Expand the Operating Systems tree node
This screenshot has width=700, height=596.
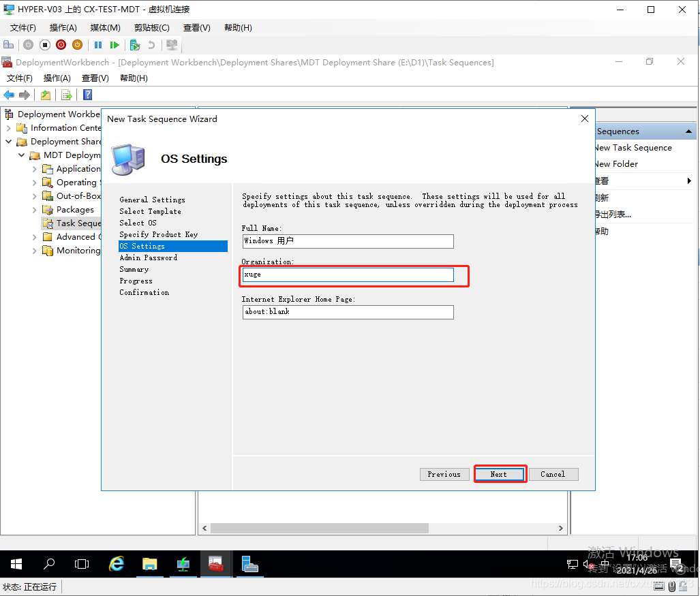tap(34, 183)
